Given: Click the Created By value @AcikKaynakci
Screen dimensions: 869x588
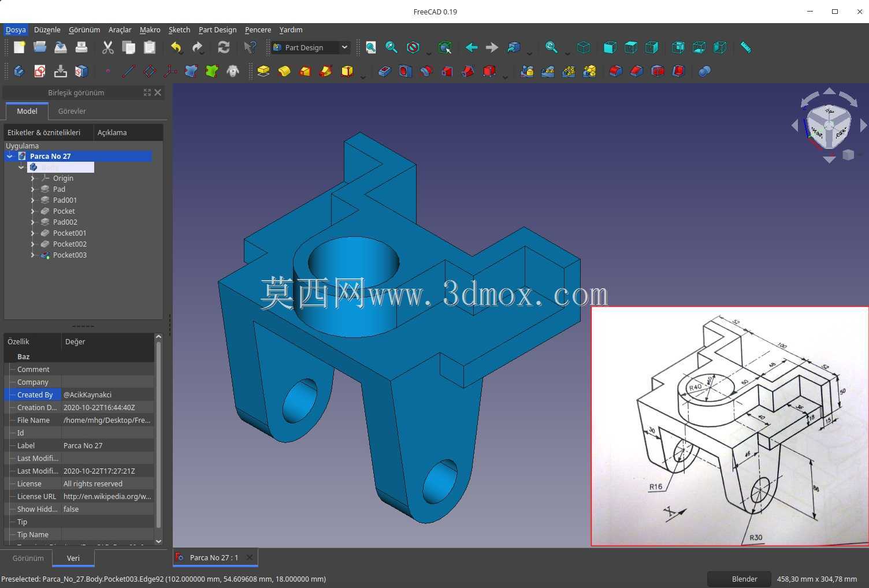Looking at the screenshot, I should 107,395.
